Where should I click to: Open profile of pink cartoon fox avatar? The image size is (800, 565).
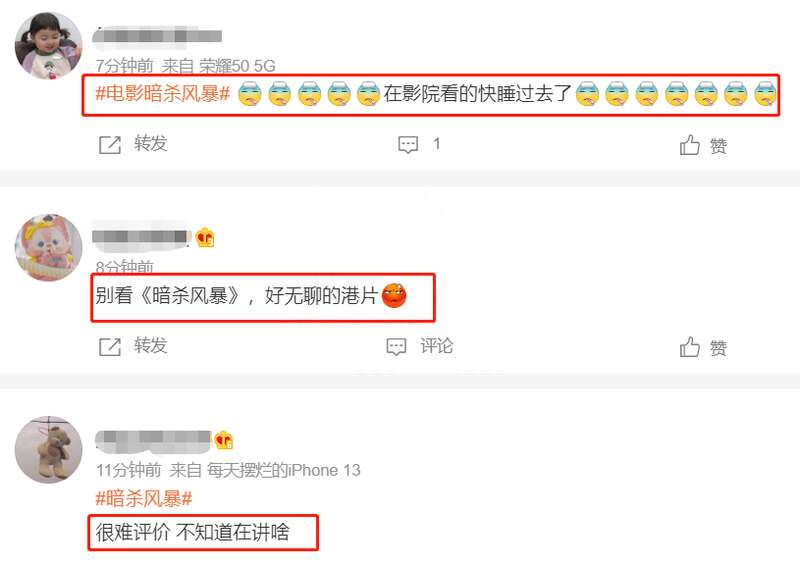click(48, 248)
